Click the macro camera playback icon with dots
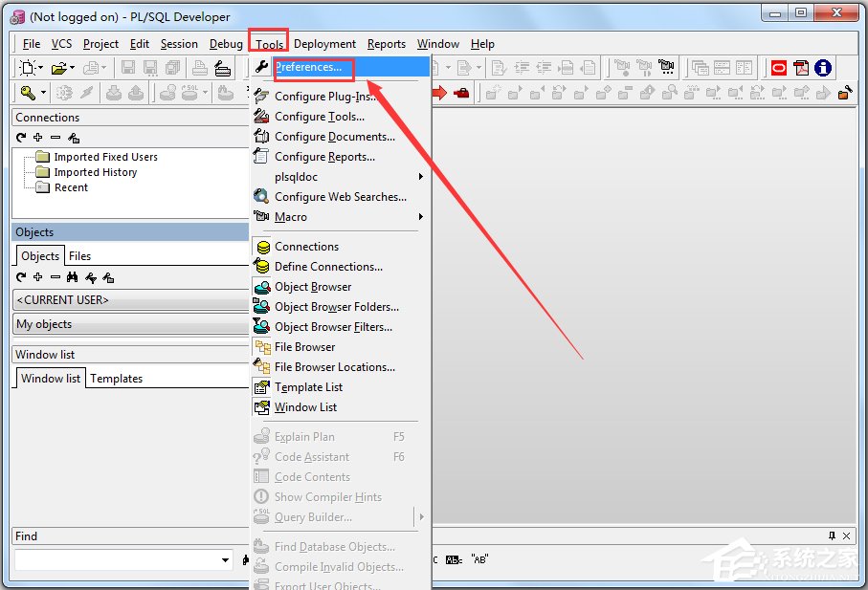Viewport: 868px width, 590px height. pyautogui.click(x=667, y=68)
